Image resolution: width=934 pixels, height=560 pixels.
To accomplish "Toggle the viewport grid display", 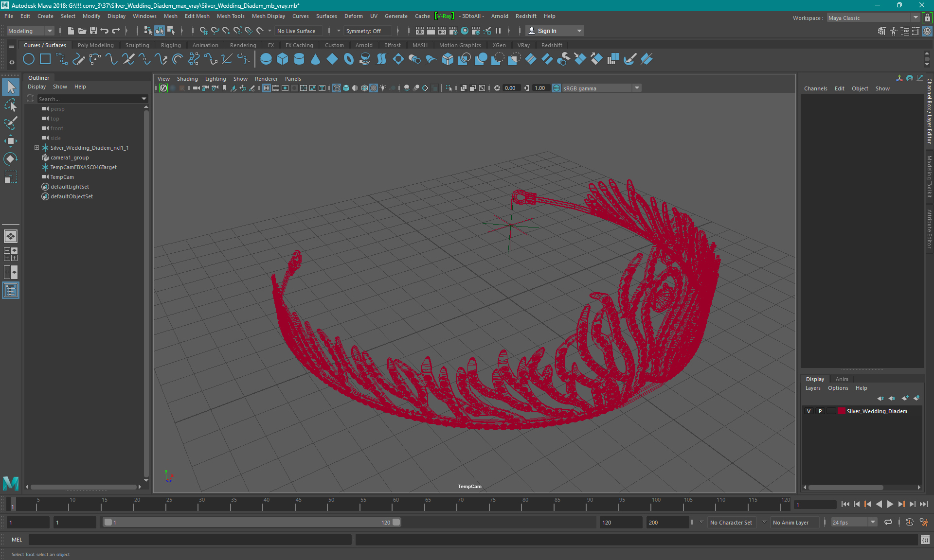I will pos(267,88).
